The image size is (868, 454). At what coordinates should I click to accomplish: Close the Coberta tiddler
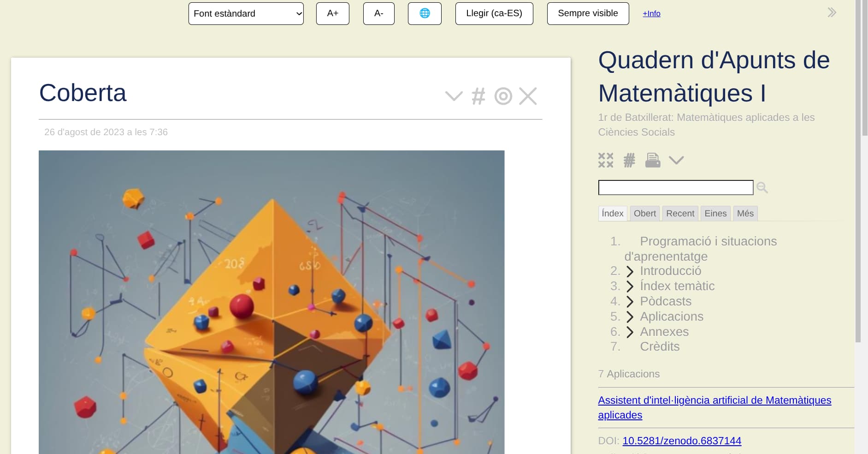click(x=528, y=96)
